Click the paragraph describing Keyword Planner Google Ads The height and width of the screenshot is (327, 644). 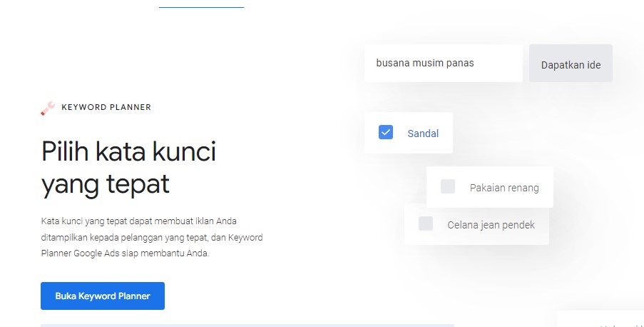coord(152,237)
